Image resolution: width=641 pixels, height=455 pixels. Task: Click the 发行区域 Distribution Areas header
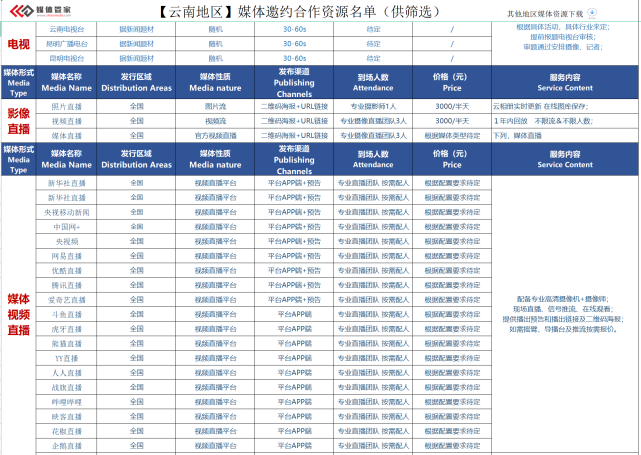click(137, 81)
